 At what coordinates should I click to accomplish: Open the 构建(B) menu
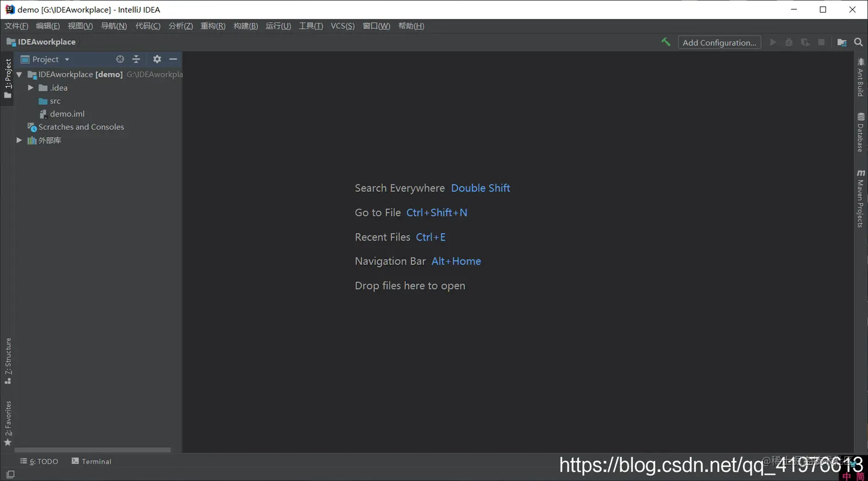(x=245, y=26)
